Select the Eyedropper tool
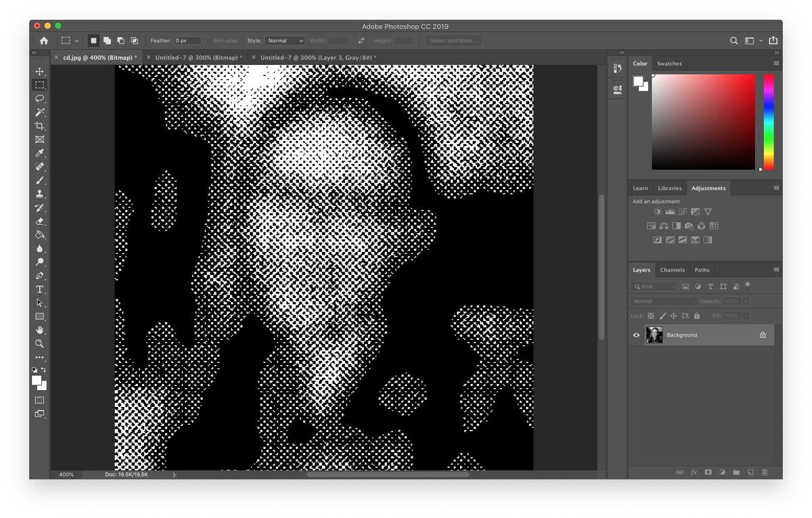The width and height of the screenshot is (812, 518). pos(40,153)
